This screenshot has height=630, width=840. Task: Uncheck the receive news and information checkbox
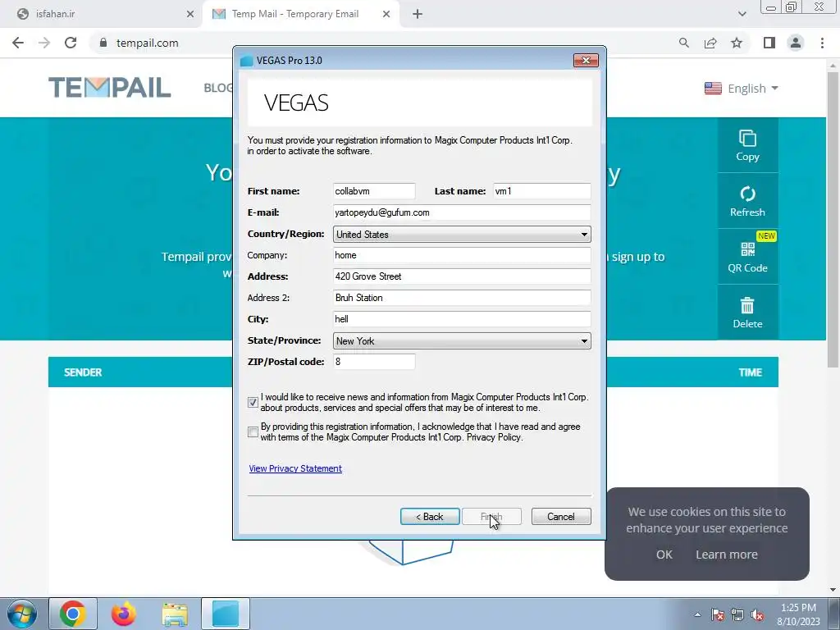[x=253, y=402]
